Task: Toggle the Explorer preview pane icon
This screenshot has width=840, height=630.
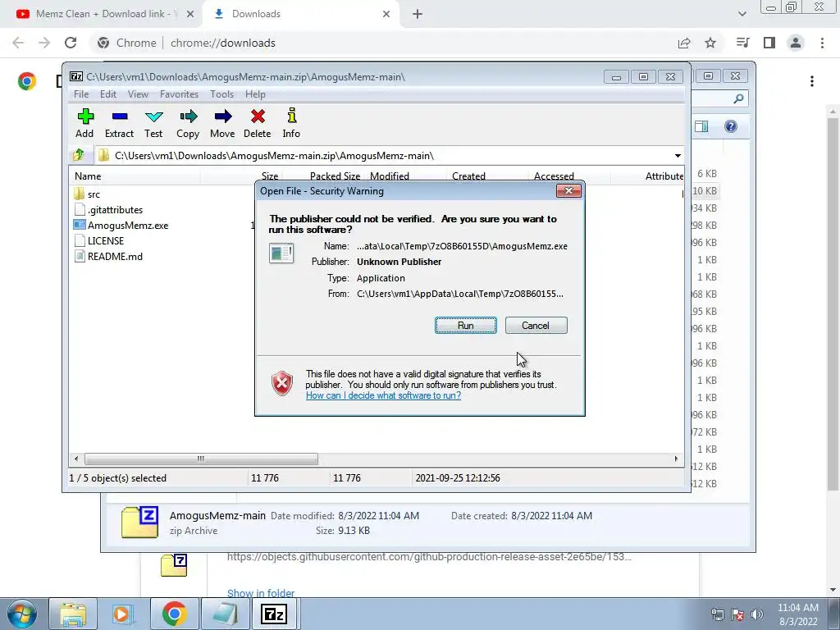Action: click(701, 126)
